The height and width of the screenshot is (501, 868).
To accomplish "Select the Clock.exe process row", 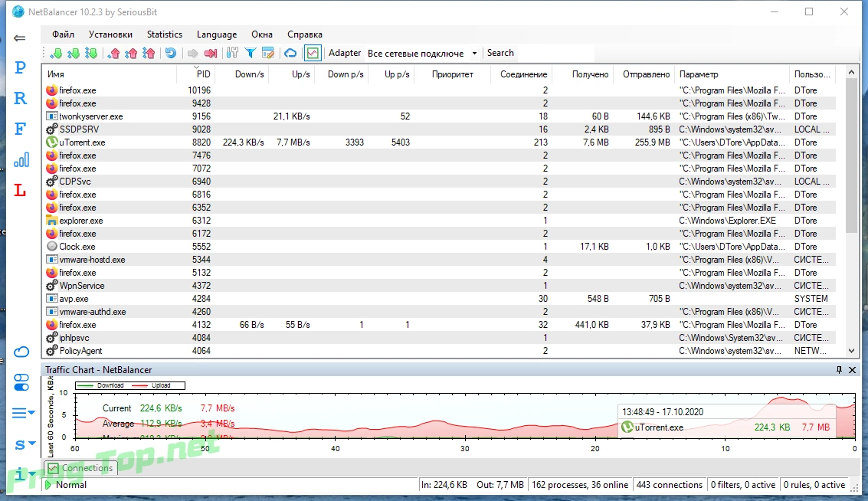I will tap(439, 247).
